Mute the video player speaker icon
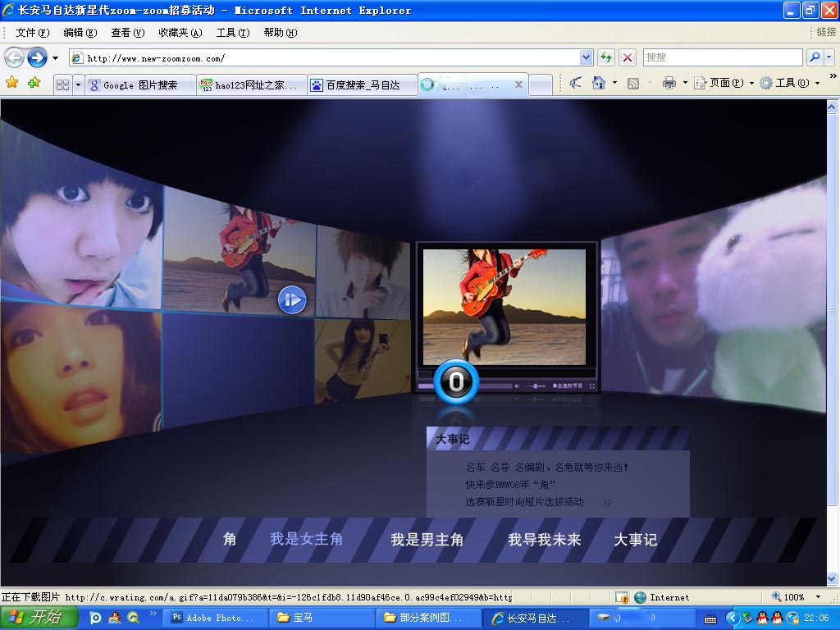 [518, 386]
